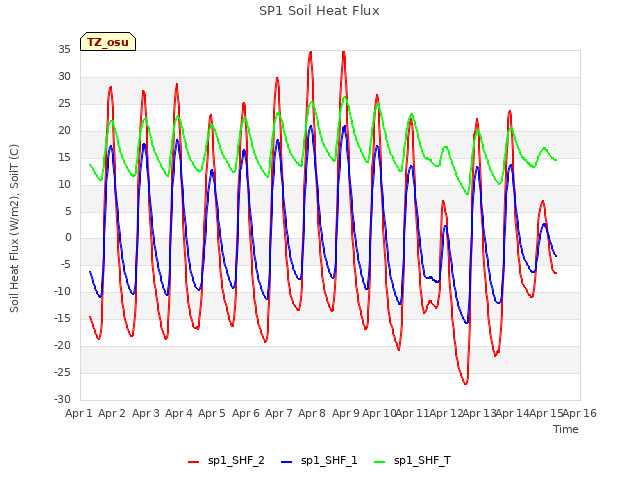Click the 0 y-axis tick label
This screenshot has width=640, height=480.
click(68, 238)
